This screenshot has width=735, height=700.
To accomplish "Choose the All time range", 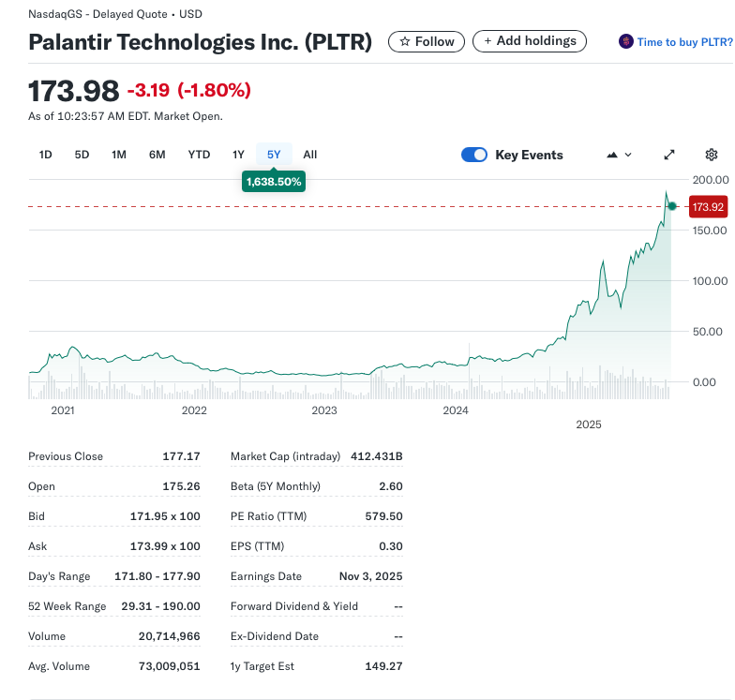I will pyautogui.click(x=310, y=155).
